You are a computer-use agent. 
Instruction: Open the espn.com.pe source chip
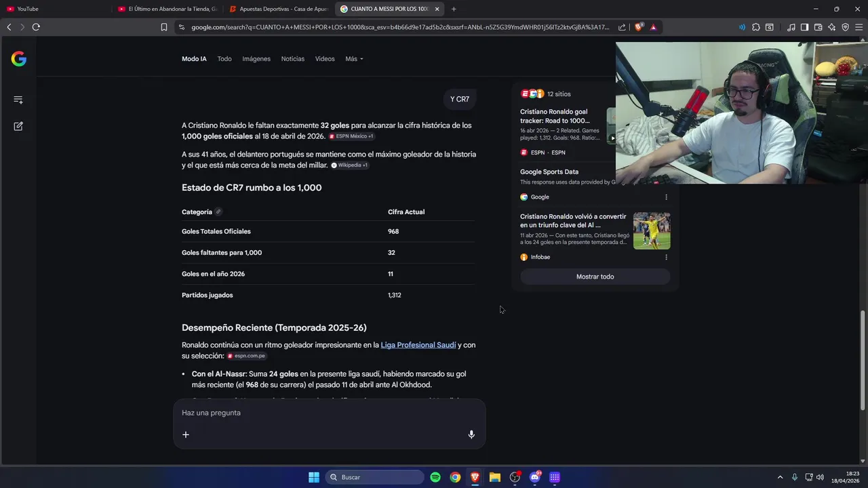point(247,356)
